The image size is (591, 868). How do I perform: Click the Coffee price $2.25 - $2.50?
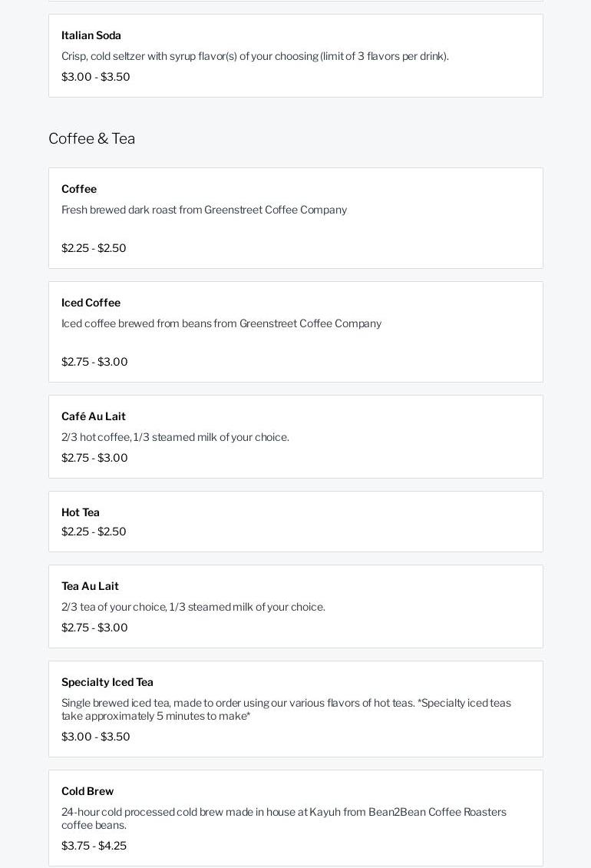pos(94,248)
